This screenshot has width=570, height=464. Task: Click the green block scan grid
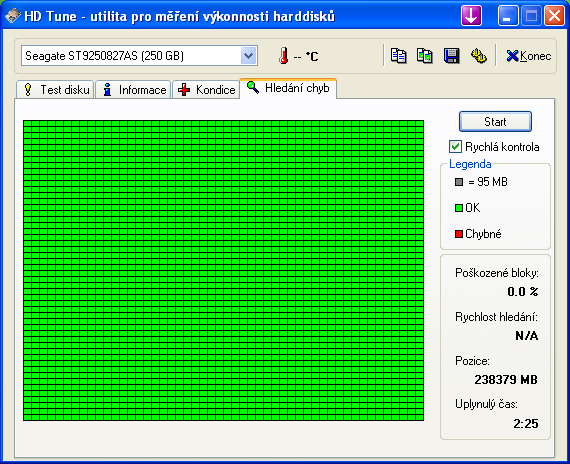[224, 271]
